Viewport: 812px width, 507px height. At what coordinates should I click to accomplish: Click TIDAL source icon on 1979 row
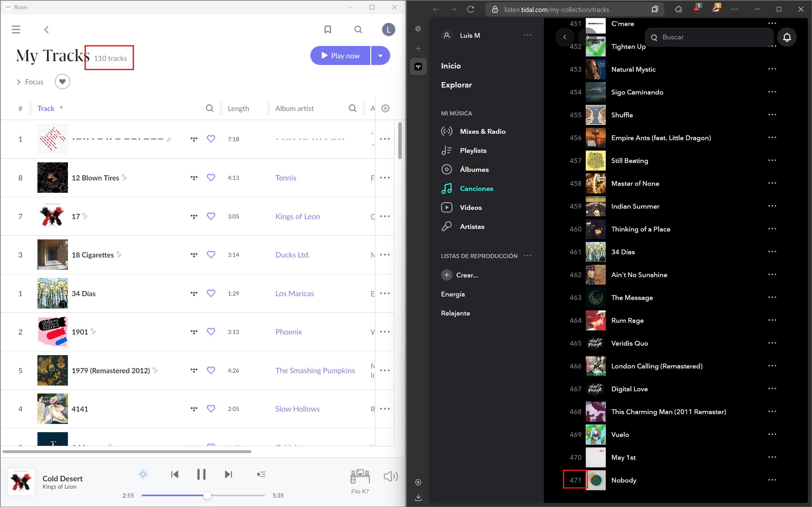(194, 371)
